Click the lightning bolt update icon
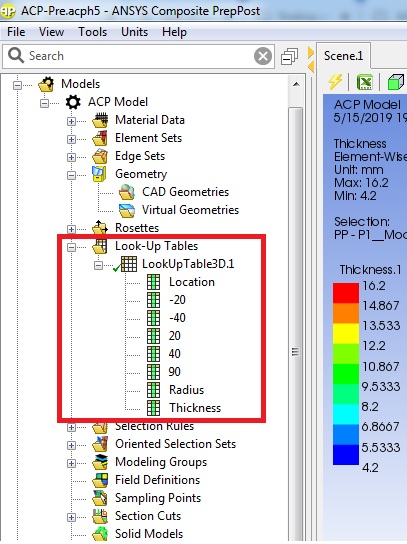This screenshot has height=544, width=407. click(x=335, y=82)
